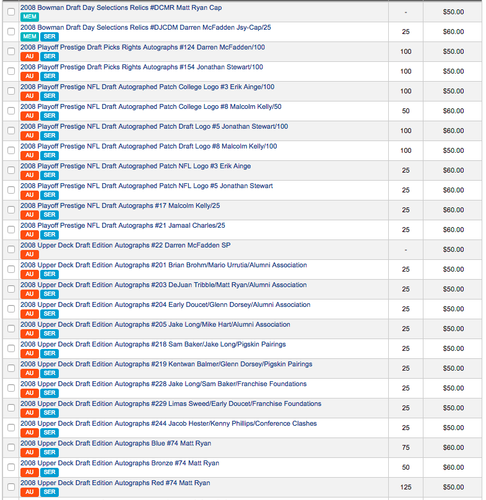Screen dimensions: 486x500
Task: Click AU badge under #244 Jacob Hester/Kenny Phillips
Action: (x=29, y=433)
